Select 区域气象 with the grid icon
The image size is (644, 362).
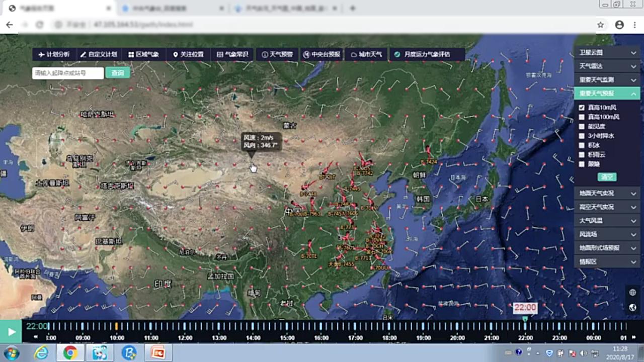[x=143, y=54]
